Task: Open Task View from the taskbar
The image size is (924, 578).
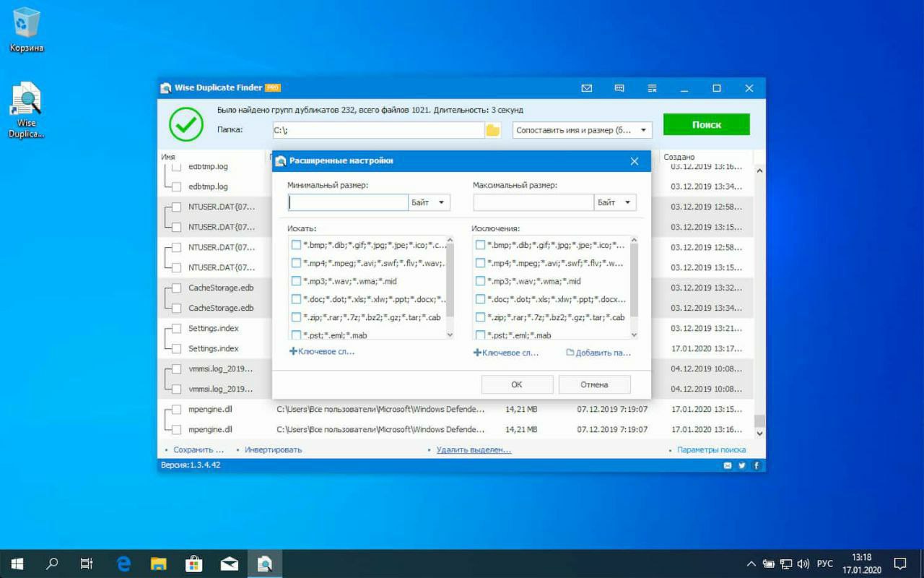Action: (x=87, y=564)
